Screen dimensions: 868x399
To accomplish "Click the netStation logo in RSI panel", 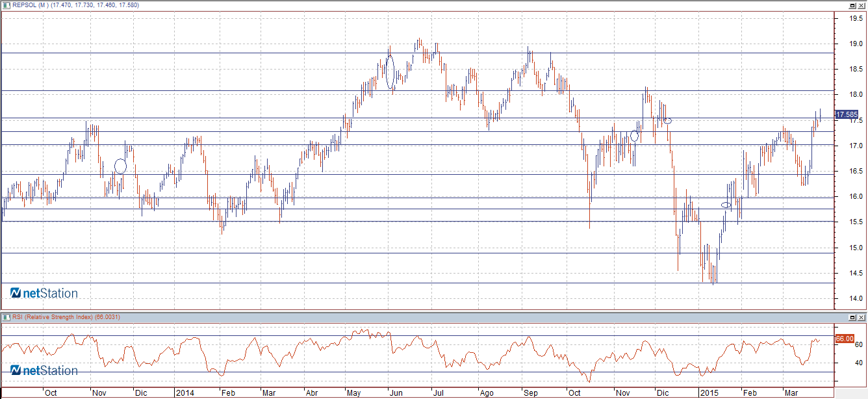I will point(44,370).
